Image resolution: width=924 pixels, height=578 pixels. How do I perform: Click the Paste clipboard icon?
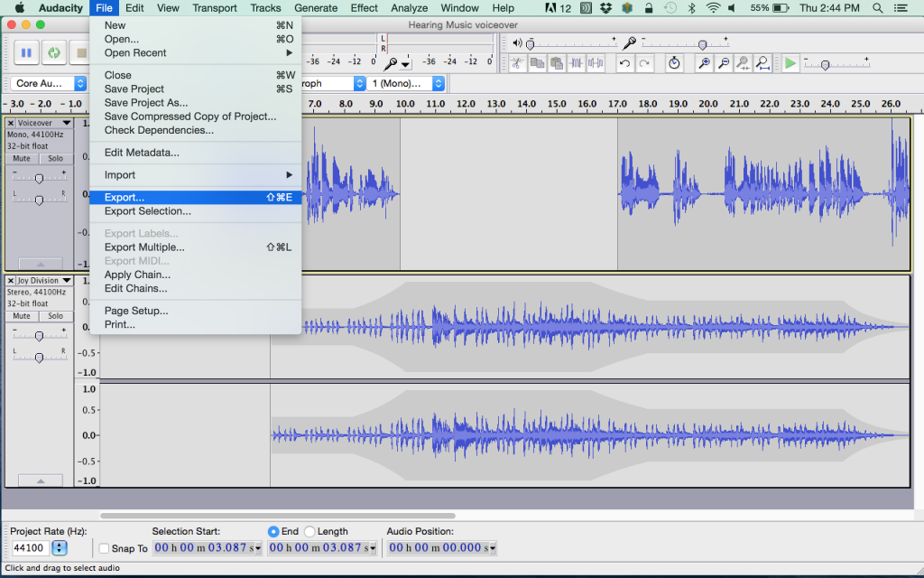point(556,63)
